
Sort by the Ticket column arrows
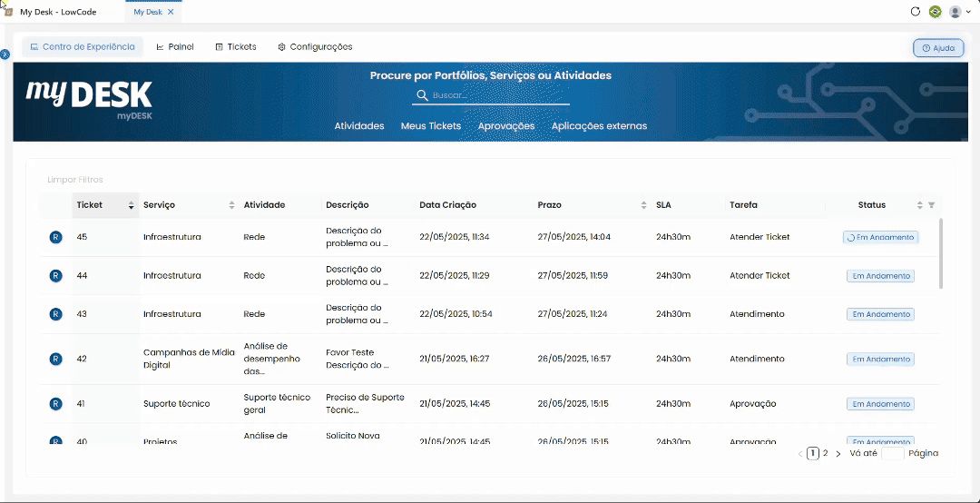point(131,205)
